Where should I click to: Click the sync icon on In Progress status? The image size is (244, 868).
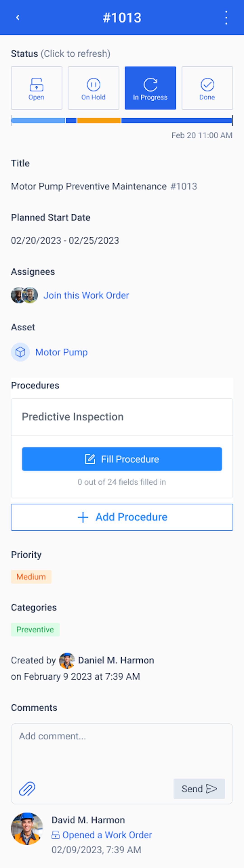coord(150,83)
